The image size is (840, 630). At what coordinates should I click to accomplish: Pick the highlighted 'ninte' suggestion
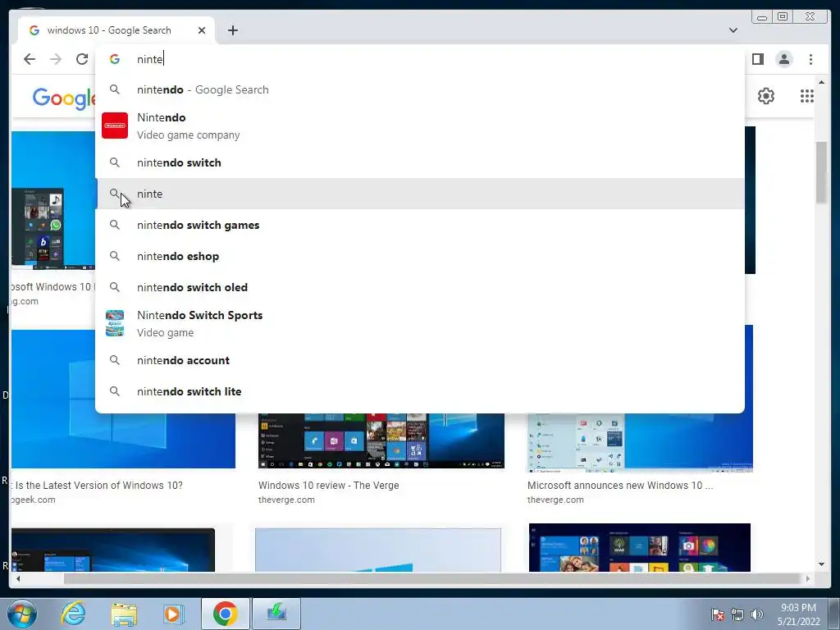420,194
